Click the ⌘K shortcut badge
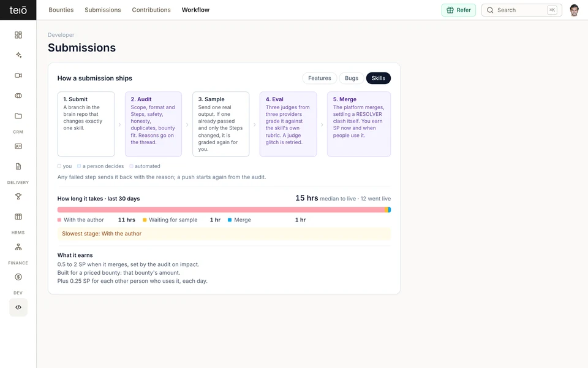Screen dimensions: 588x368 [x=552, y=10]
